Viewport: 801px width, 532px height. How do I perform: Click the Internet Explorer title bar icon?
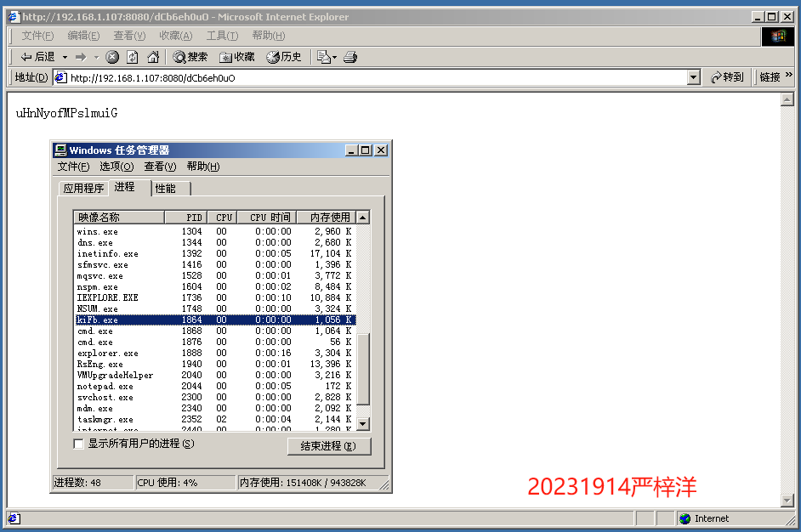coord(14,16)
